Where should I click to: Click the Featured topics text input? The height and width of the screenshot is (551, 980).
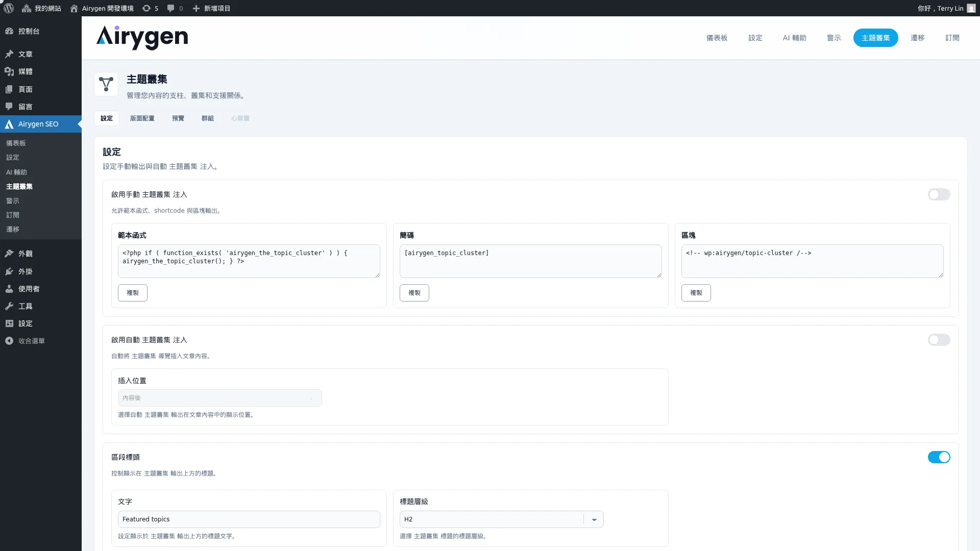point(249,519)
